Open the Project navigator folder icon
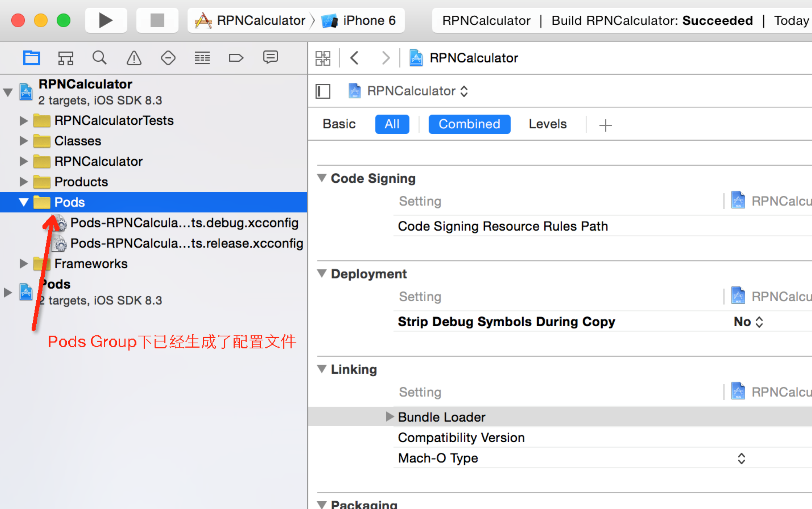812x509 pixels. [31, 58]
